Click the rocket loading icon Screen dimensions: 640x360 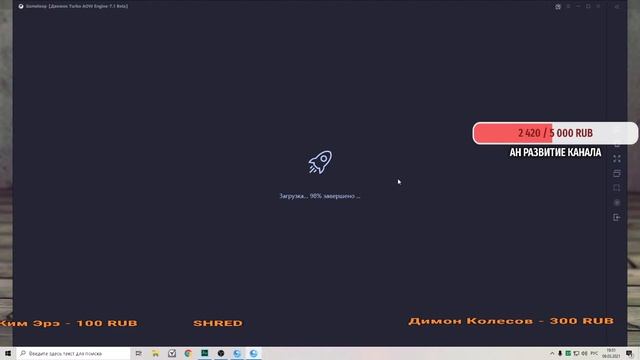pos(320,162)
